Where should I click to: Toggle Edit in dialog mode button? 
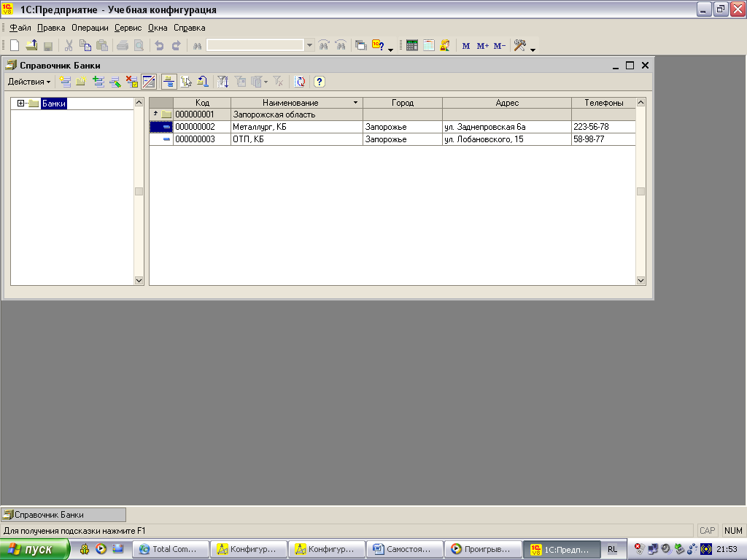[149, 82]
